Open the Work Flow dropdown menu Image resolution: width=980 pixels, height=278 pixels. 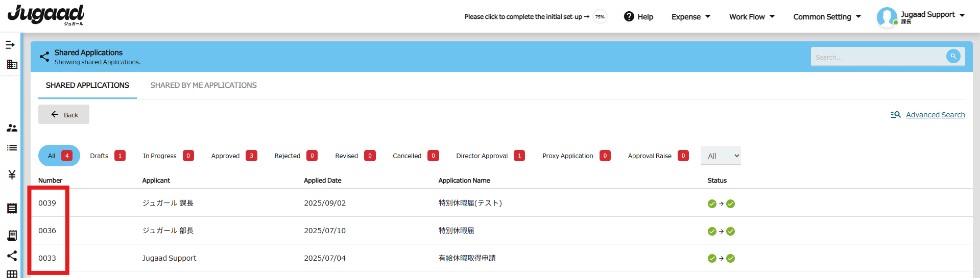(752, 17)
